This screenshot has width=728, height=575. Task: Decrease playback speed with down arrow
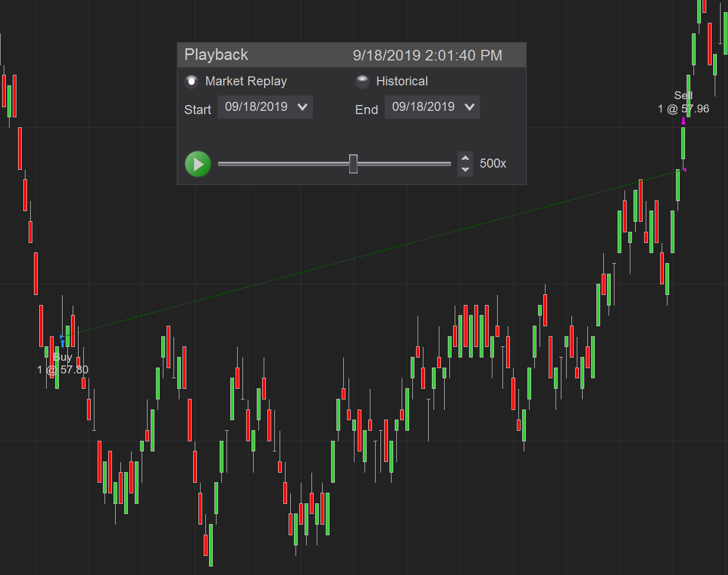(x=465, y=170)
